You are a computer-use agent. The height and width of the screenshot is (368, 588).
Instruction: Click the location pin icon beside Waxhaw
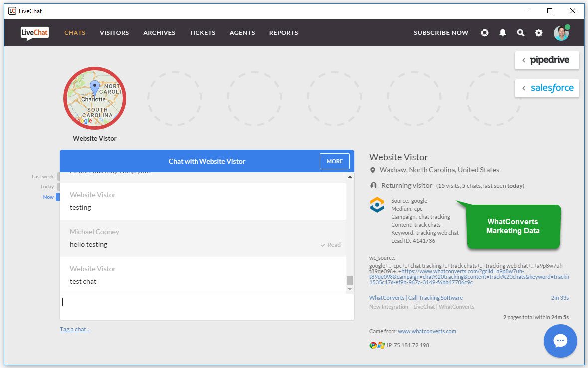(x=373, y=170)
